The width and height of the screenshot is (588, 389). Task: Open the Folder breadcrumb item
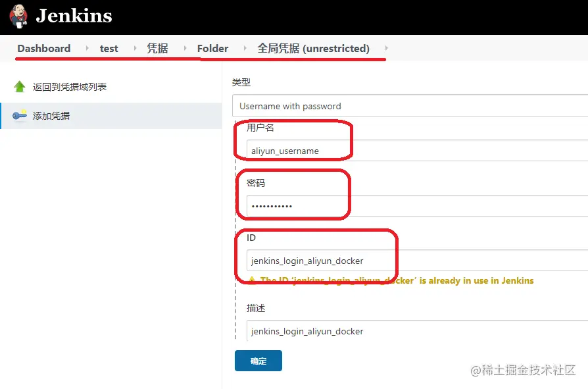[x=212, y=49]
